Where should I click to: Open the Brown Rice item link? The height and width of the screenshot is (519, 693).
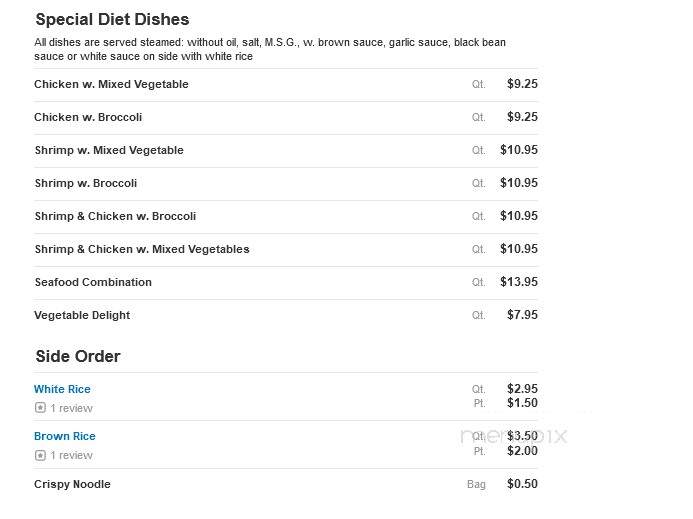coord(65,436)
